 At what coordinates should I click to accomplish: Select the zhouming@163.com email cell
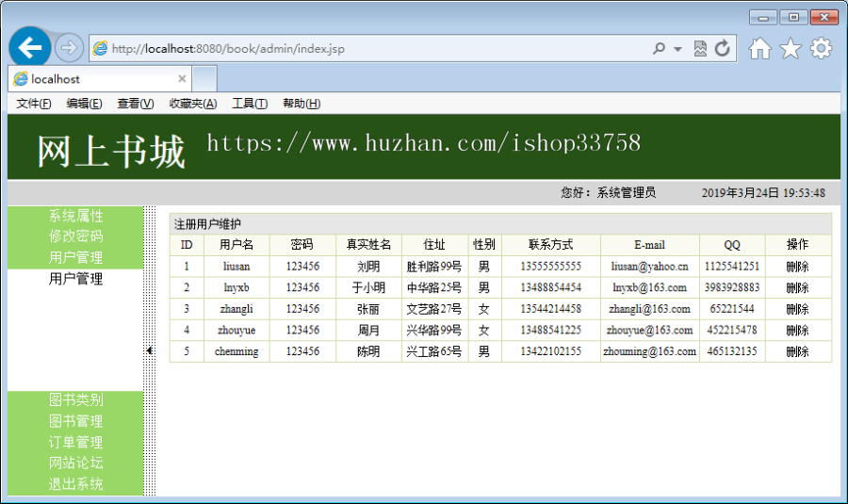649,351
